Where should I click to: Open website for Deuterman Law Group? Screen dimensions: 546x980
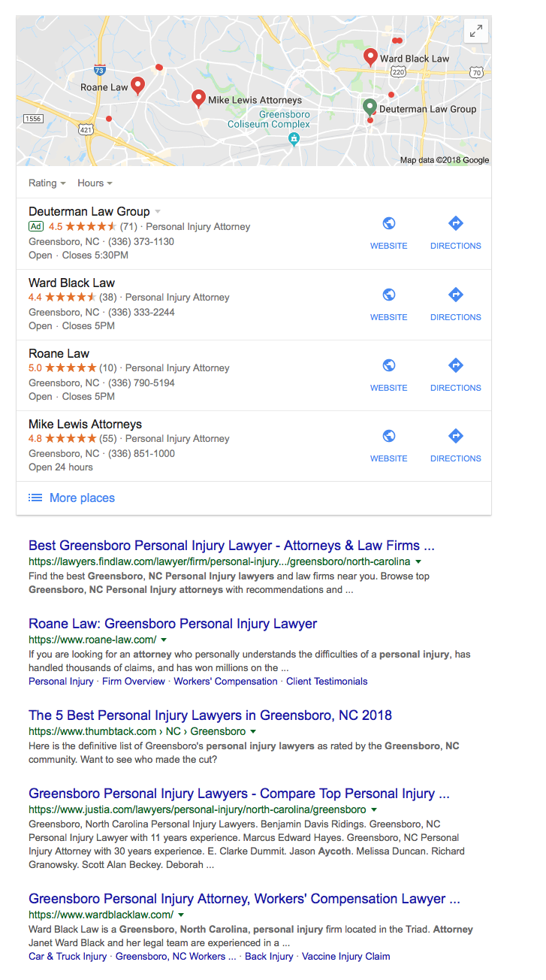point(389,233)
